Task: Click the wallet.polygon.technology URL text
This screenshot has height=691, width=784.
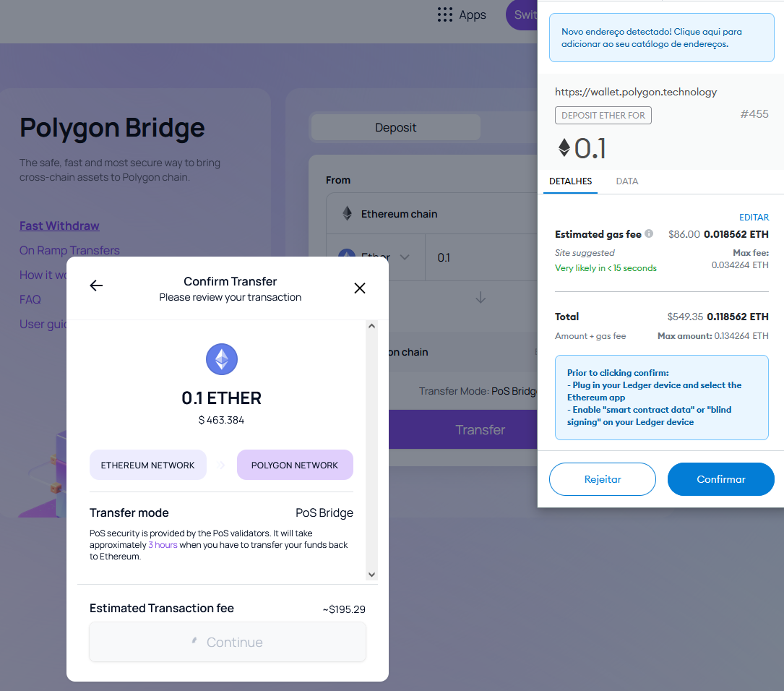Action: point(635,92)
